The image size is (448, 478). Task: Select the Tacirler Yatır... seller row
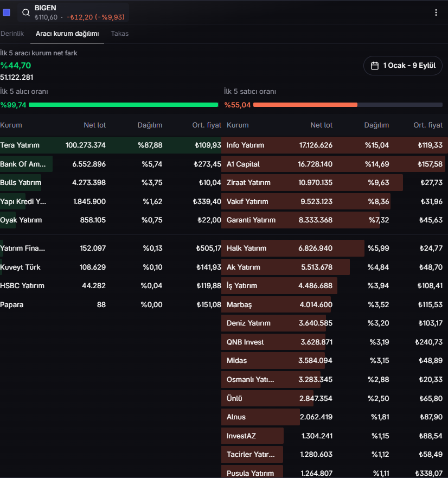point(335,455)
